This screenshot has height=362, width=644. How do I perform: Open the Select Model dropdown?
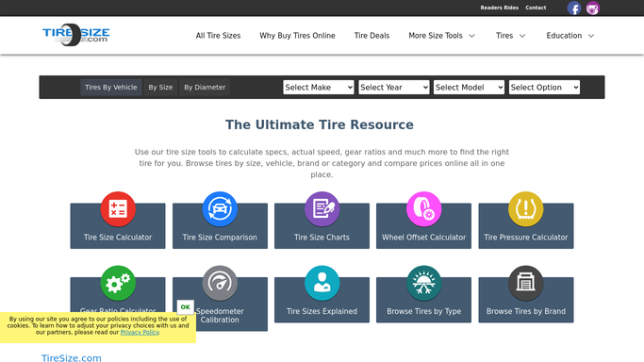pos(469,87)
